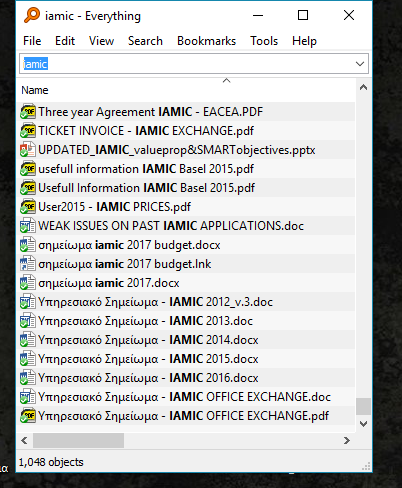Click Word icon of IAMIC 2015.docx
The height and width of the screenshot is (488, 402).
tap(28, 359)
